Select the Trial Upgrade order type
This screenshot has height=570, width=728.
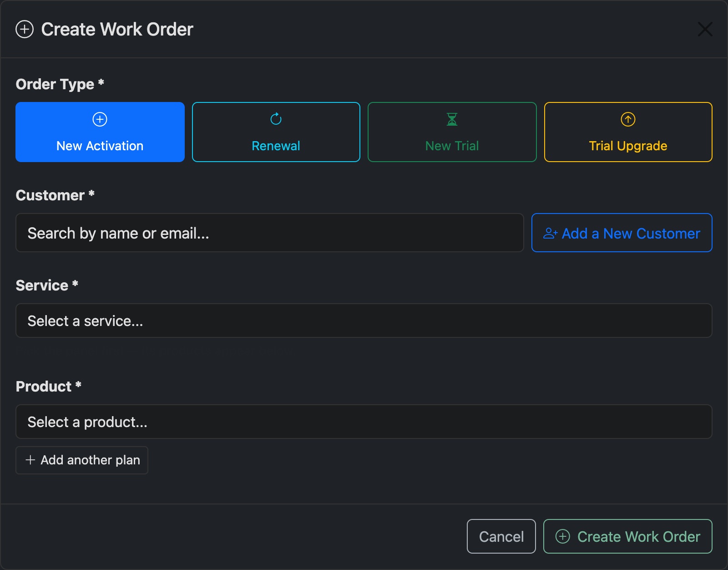[x=628, y=132]
